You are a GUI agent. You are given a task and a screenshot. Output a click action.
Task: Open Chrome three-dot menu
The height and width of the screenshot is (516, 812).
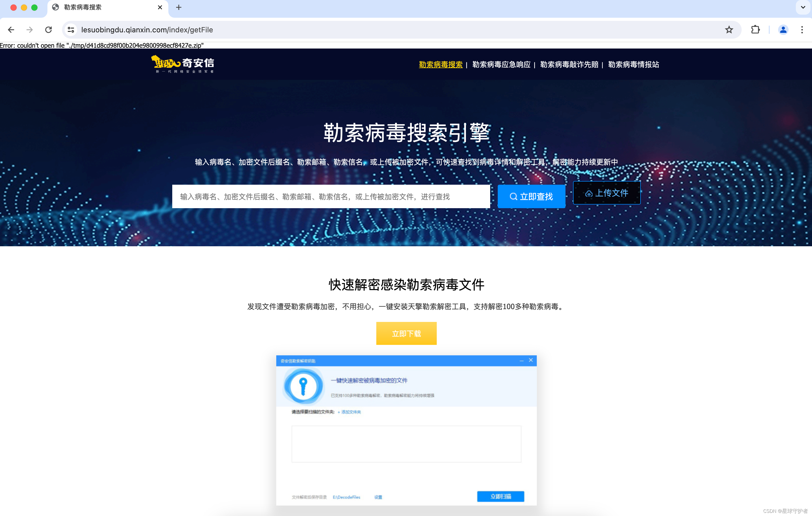[802, 30]
